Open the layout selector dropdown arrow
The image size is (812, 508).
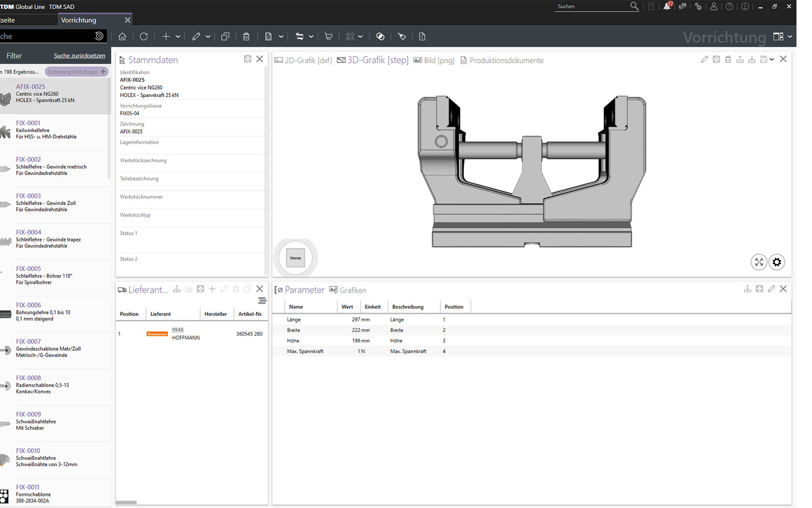tap(790, 36)
